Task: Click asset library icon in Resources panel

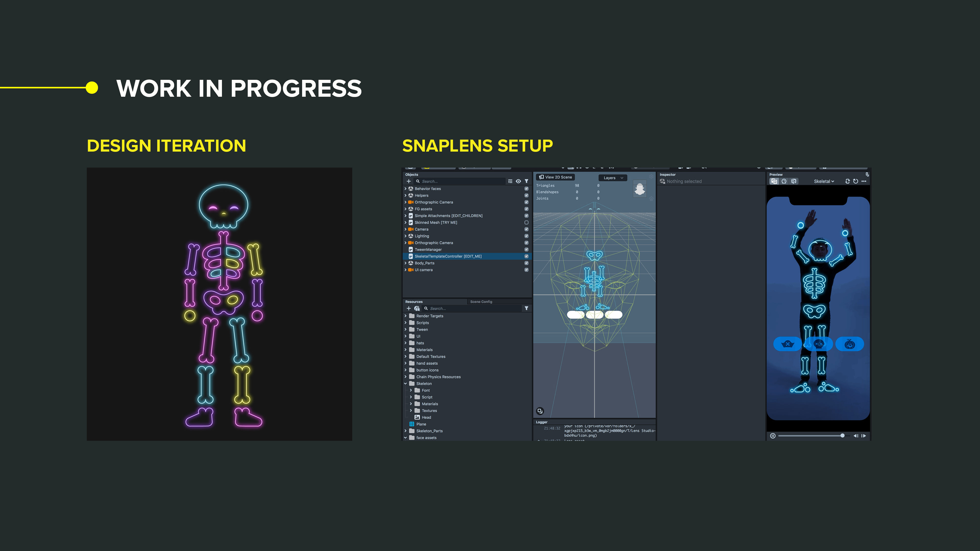Action: [x=417, y=308]
